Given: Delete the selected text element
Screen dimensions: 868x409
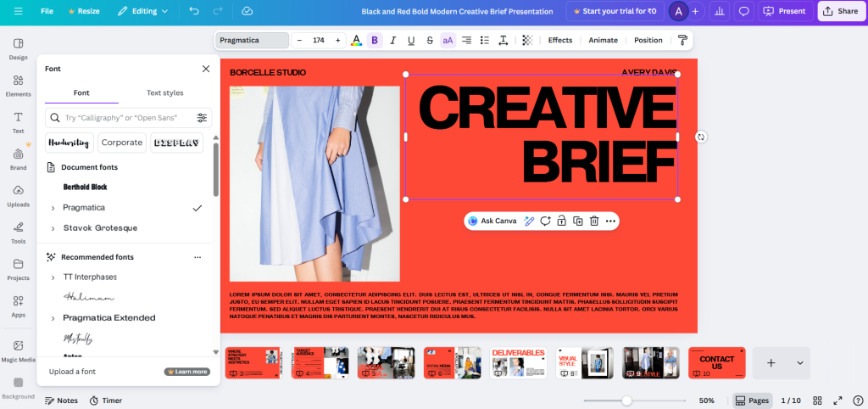Looking at the screenshot, I should click(594, 221).
